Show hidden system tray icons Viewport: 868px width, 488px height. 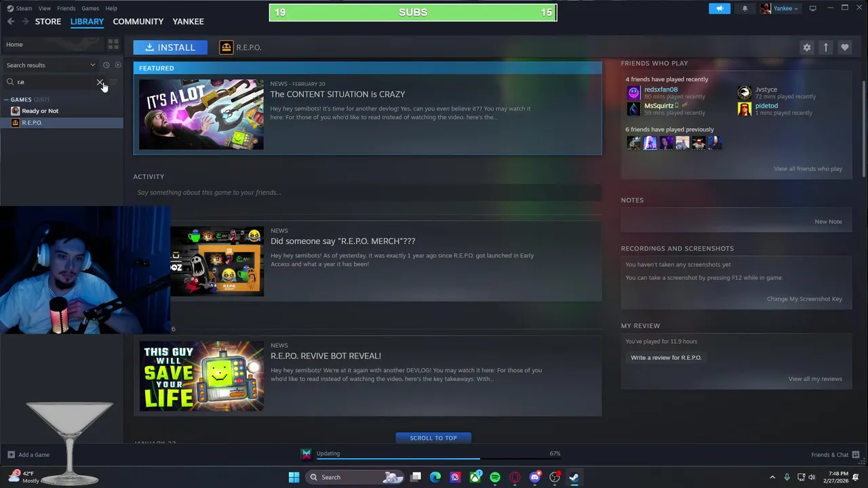772,477
